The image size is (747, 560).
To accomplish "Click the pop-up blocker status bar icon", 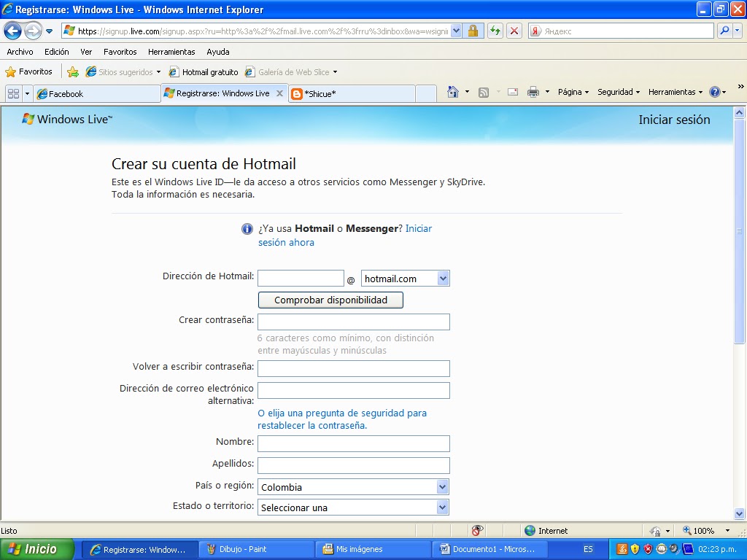I will pos(477,531).
